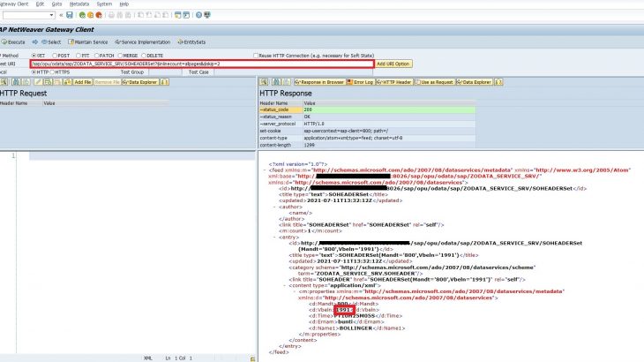The width and height of the screenshot is (644, 362).
Task: Open the System menu
Action: pos(104,4)
